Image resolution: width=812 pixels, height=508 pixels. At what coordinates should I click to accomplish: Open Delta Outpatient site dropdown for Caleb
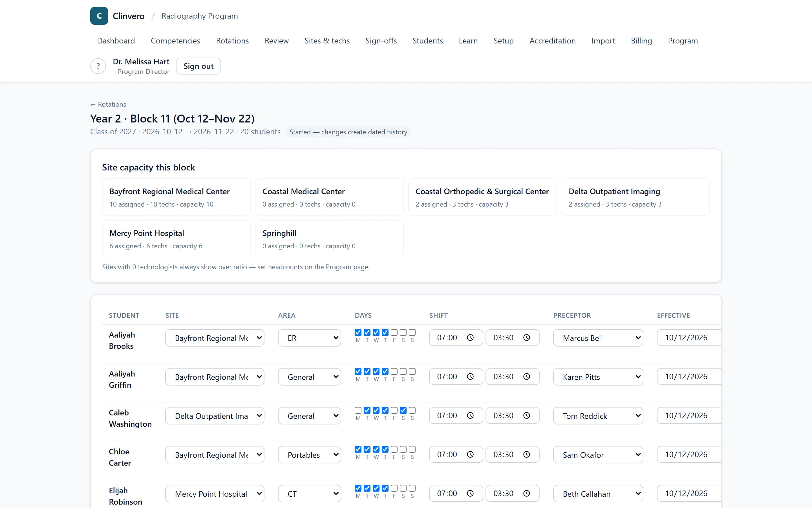215,416
